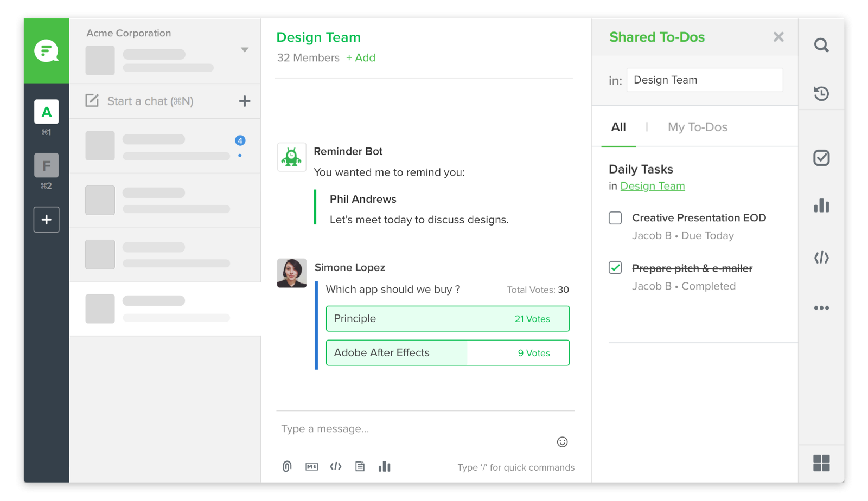
Task: Create poll using message bar chart icon
Action: pos(385,466)
